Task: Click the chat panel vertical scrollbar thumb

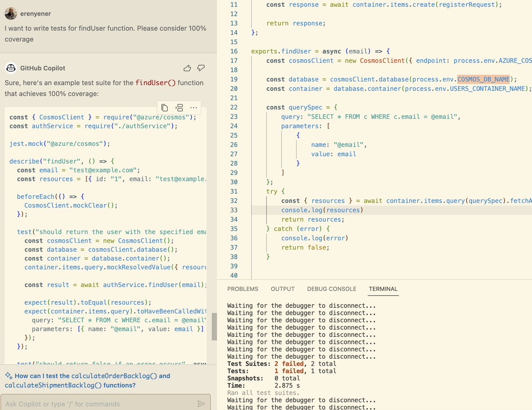Action: pyautogui.click(x=214, y=326)
